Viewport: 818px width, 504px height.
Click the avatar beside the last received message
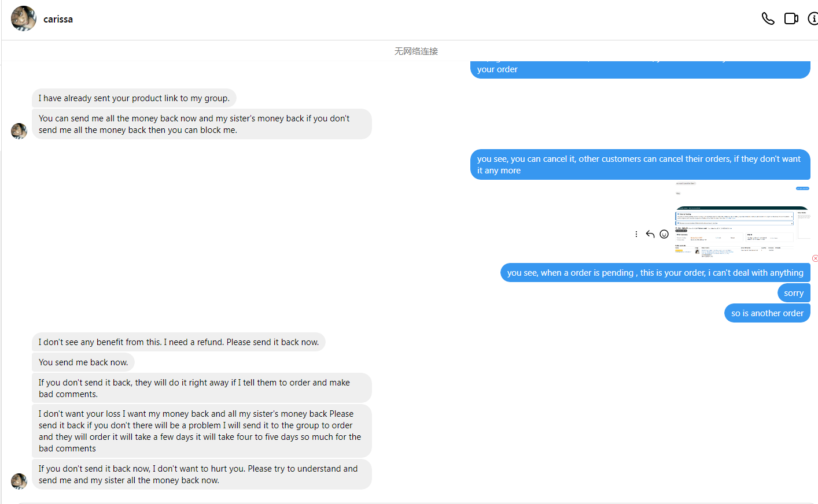pyautogui.click(x=19, y=481)
